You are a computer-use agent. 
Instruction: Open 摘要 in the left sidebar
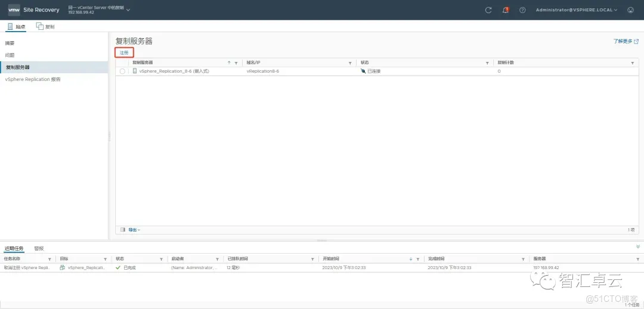(x=10, y=43)
